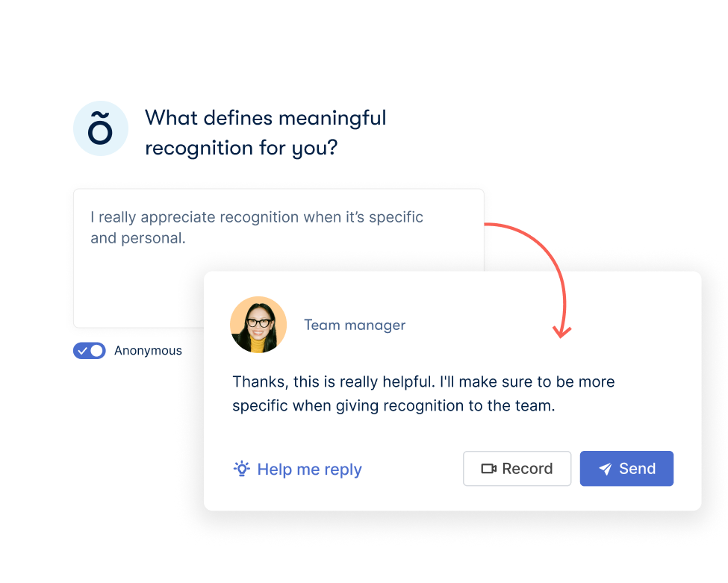Viewport: 728px width, 583px height.
Task: Open Help me reply suggestions
Action: coord(297,469)
